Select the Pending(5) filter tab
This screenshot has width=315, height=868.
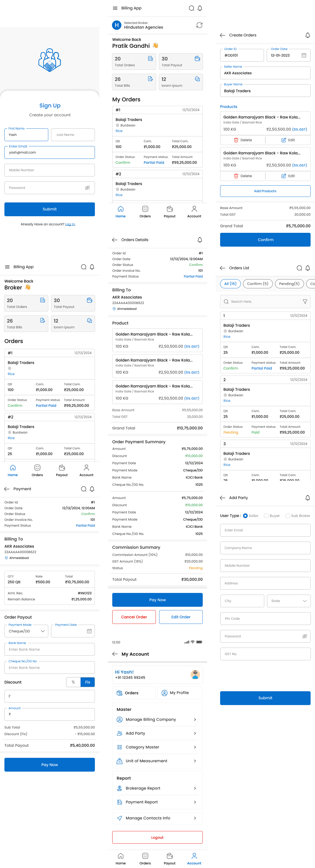tap(289, 284)
